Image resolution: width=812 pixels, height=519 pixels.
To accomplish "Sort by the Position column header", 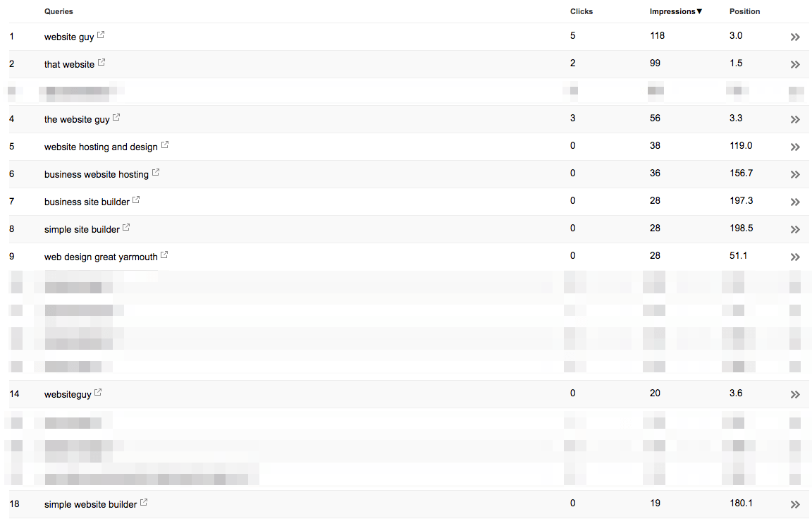I will (x=744, y=11).
